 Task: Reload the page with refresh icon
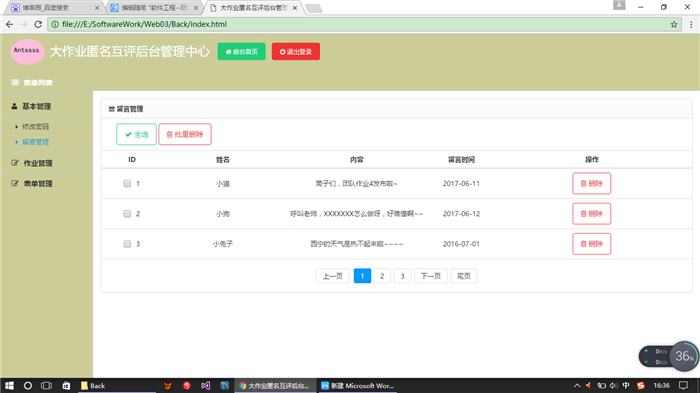(x=38, y=24)
